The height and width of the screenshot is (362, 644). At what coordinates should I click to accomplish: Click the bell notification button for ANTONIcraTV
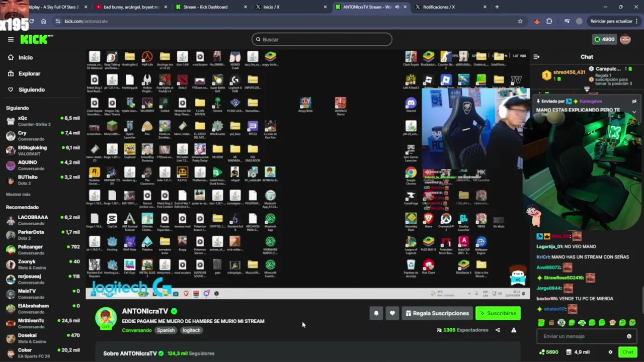[x=376, y=313]
